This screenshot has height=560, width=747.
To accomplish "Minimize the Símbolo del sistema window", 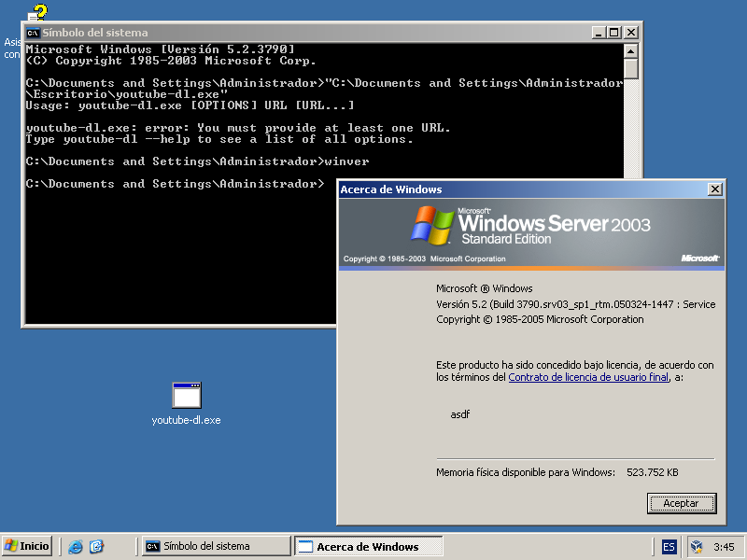I will click(599, 33).
